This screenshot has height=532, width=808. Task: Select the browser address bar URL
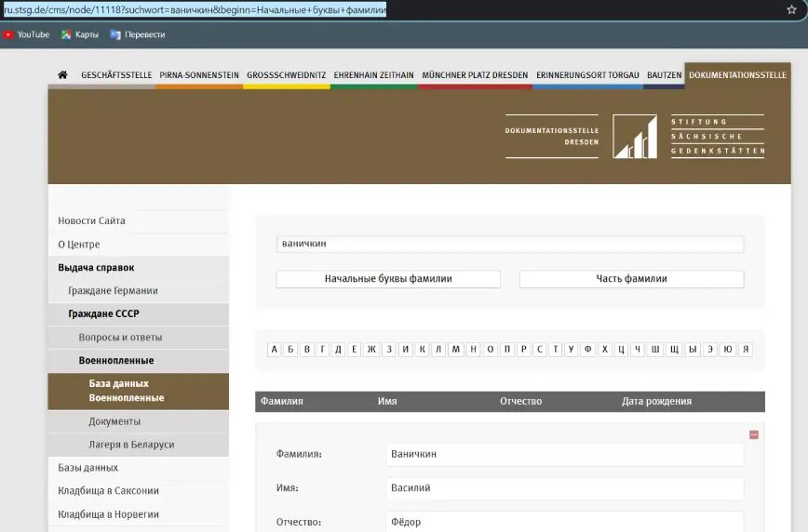pyautogui.click(x=195, y=10)
